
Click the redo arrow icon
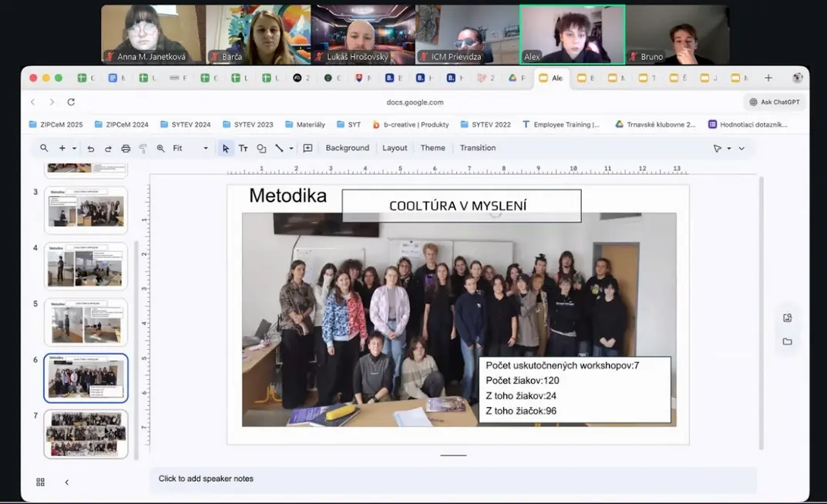(x=108, y=148)
